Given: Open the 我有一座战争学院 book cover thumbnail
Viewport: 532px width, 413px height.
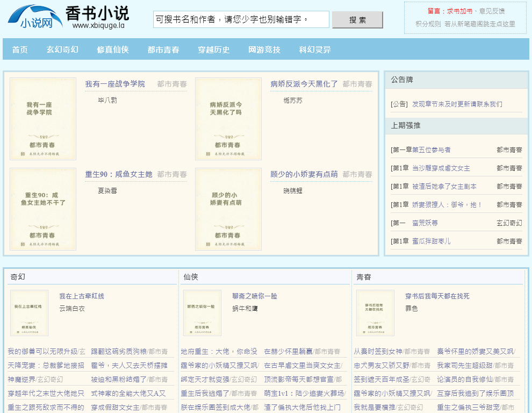Looking at the screenshot, I should tap(43, 119).
